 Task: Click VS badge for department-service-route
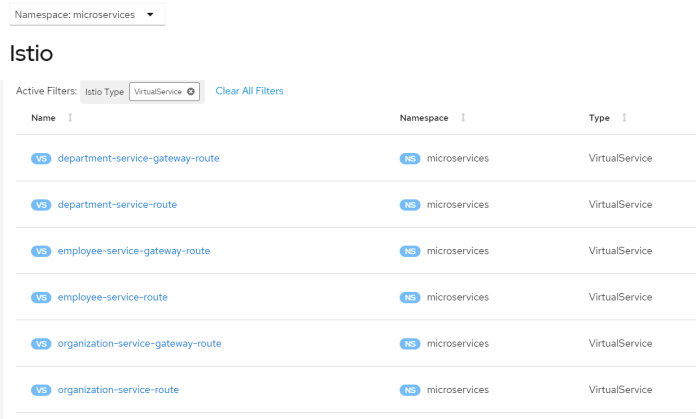(41, 205)
